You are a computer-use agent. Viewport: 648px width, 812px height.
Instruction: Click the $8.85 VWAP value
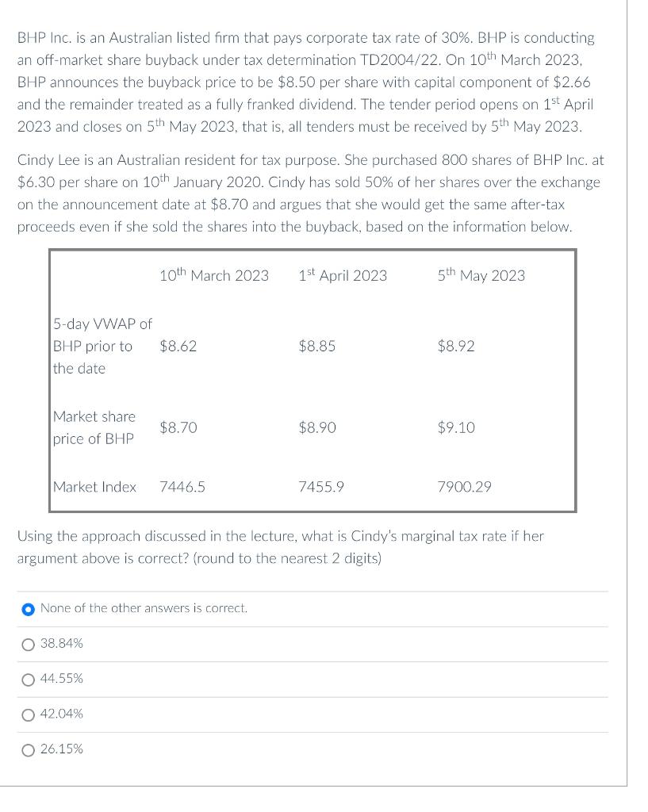tap(317, 346)
